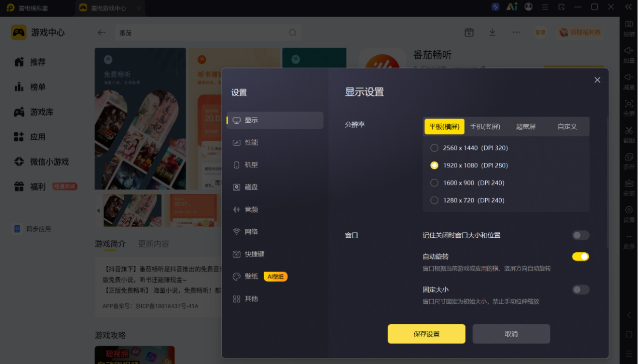
Task: Enable the 固定大小 toggle
Action: click(x=581, y=290)
